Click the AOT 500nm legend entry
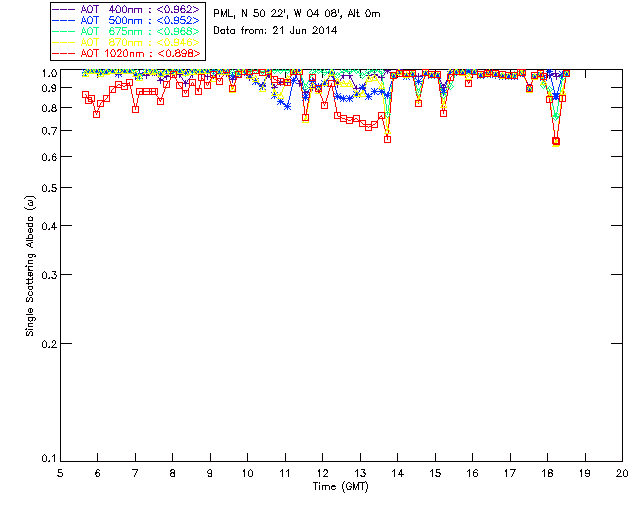Viewport: 640px width, 512px height. point(127,20)
